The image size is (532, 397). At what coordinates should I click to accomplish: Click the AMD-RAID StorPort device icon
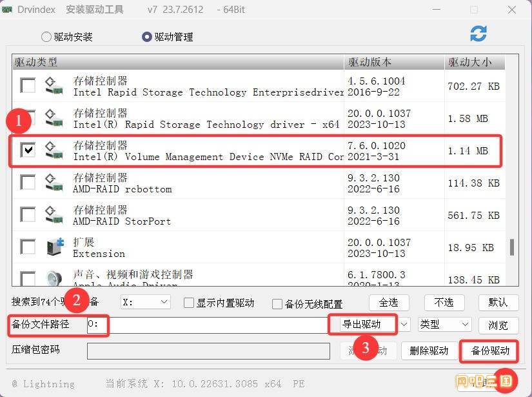(x=54, y=215)
